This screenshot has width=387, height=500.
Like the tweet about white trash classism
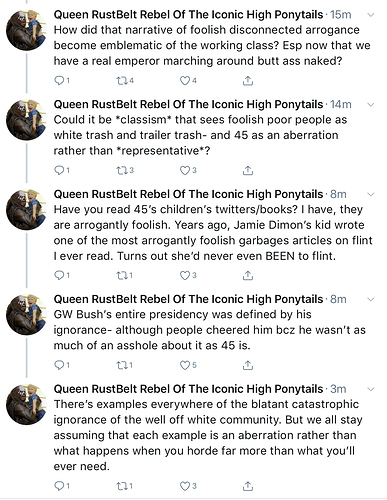(x=188, y=170)
